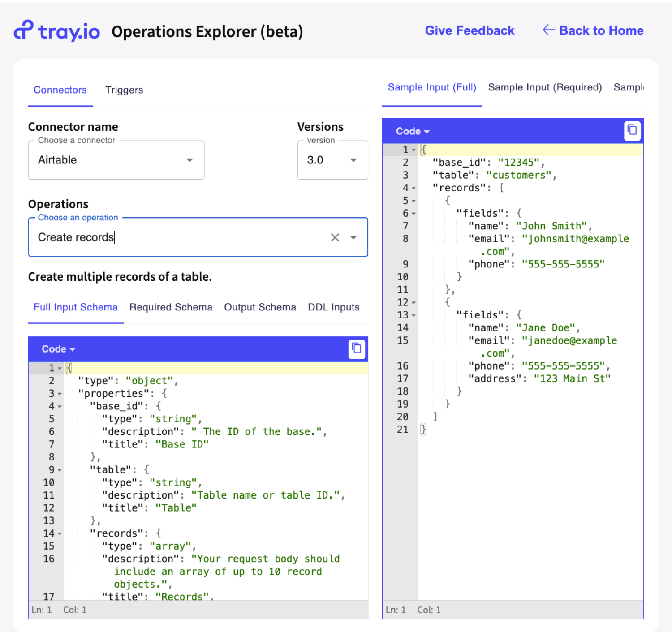Open the Code dropdown in sample input panel

click(412, 131)
